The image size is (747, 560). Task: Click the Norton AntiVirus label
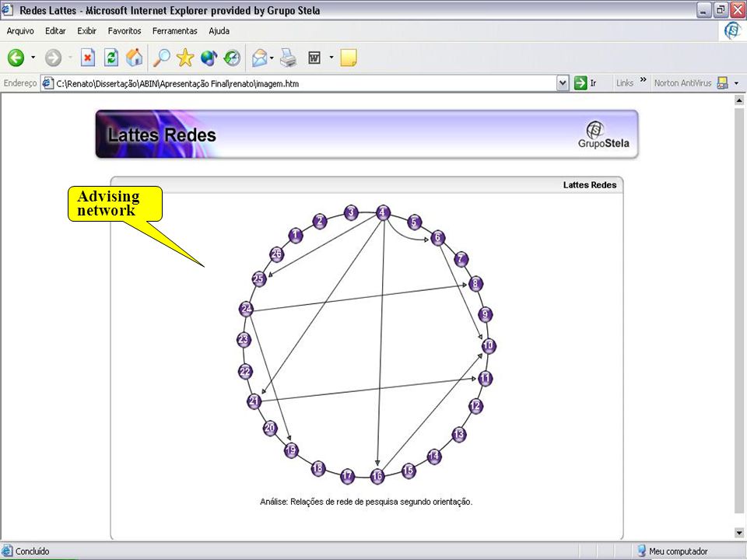682,83
